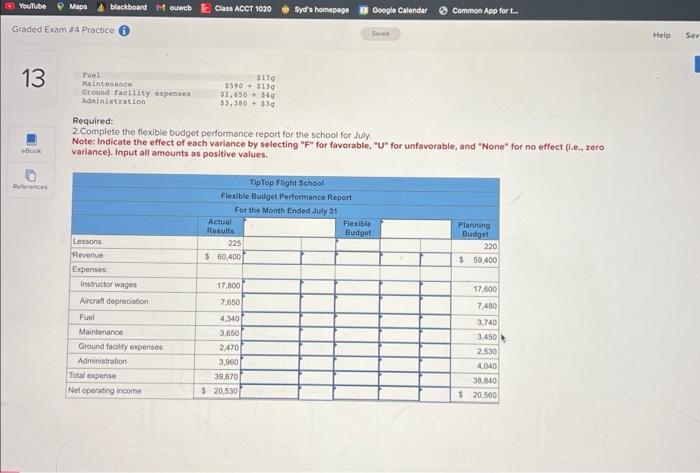Open the References resource
The image size is (700, 473).
coord(30,180)
